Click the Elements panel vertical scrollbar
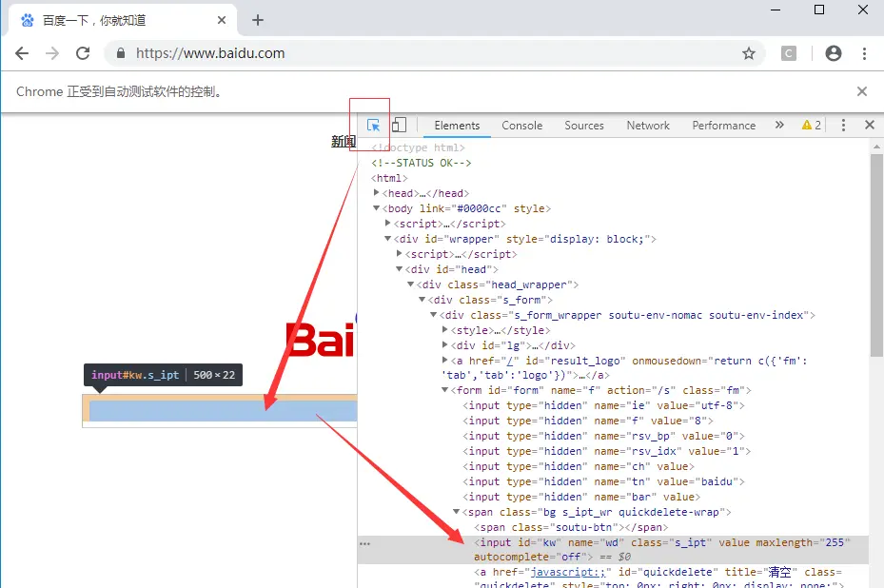The height and width of the screenshot is (588, 884). coord(876,257)
